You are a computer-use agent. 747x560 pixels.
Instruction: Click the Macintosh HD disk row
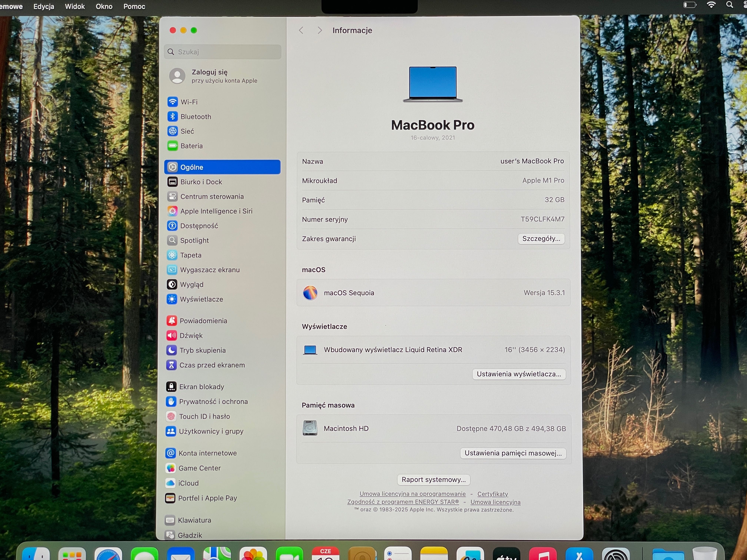434,428
